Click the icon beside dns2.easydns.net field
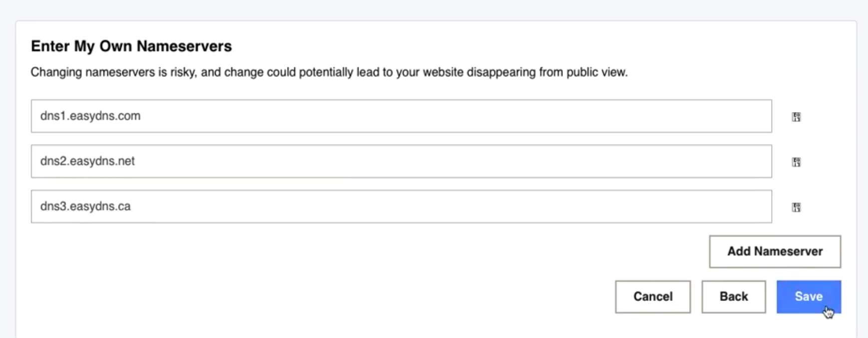Viewport: 868px width, 338px height. click(x=796, y=162)
